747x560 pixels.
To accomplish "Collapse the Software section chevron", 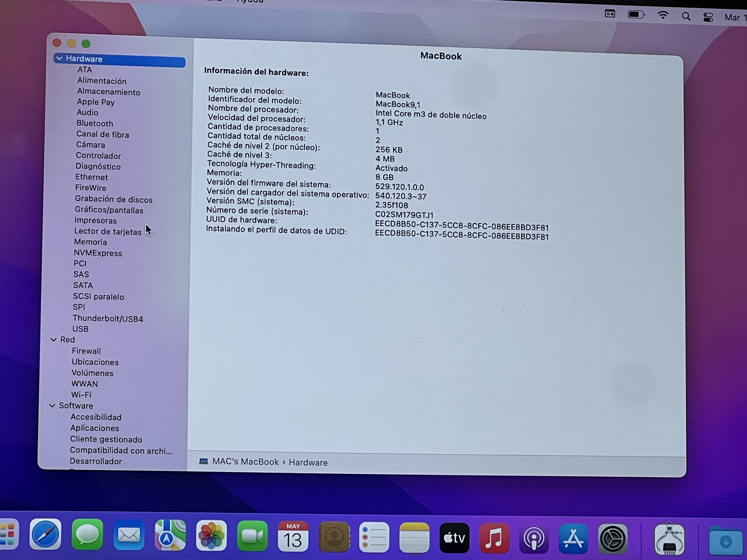I will point(52,406).
